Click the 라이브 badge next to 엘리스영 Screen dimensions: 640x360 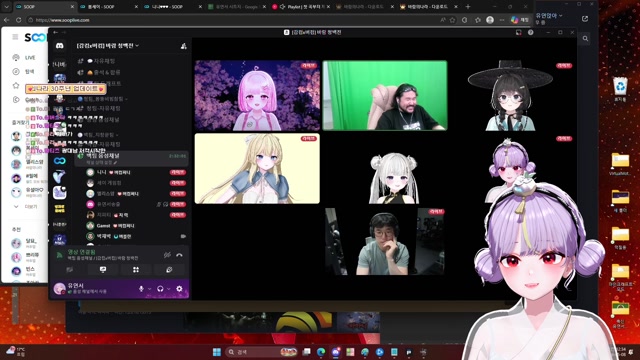178,193
